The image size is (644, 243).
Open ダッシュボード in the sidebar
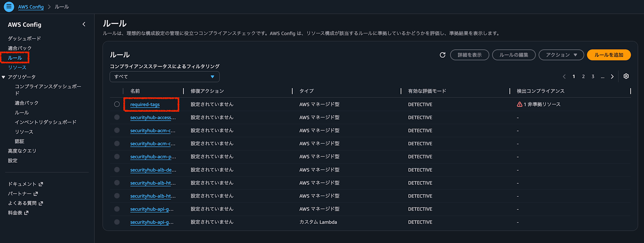tap(24, 39)
